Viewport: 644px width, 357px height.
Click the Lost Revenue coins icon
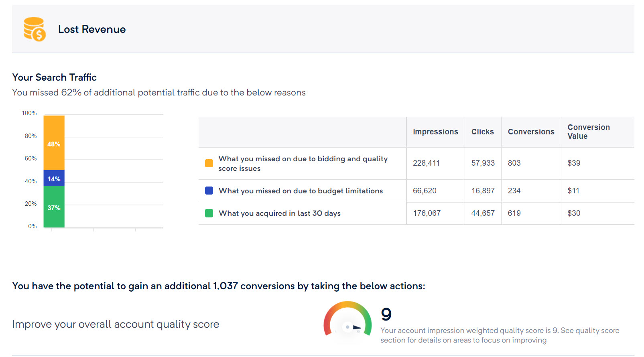coord(35,29)
